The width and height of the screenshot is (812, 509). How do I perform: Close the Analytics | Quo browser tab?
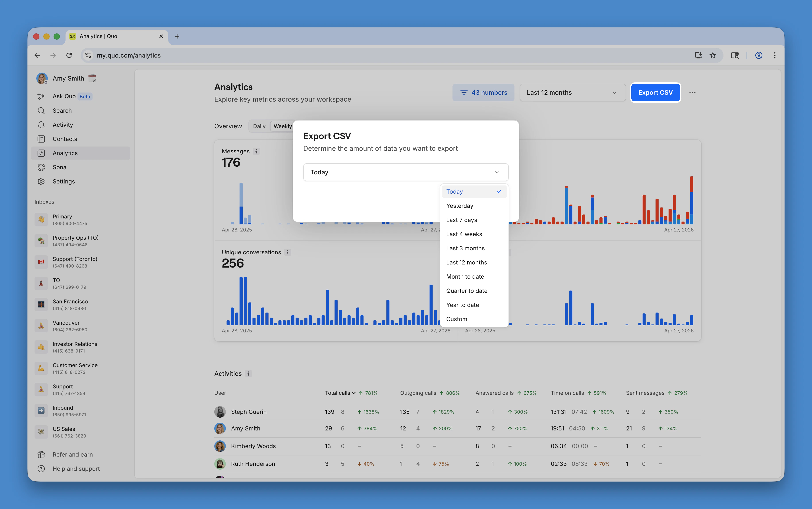coord(161,36)
